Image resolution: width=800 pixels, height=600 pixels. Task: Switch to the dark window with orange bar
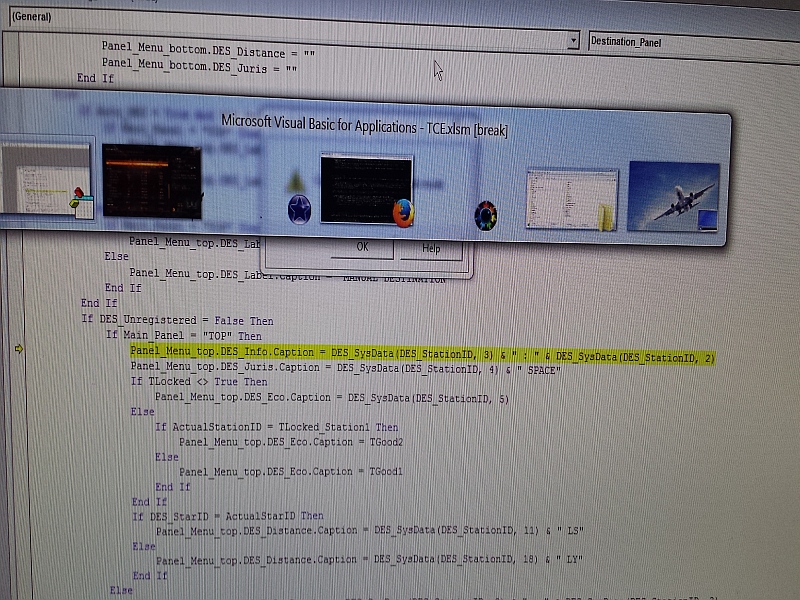click(x=152, y=182)
